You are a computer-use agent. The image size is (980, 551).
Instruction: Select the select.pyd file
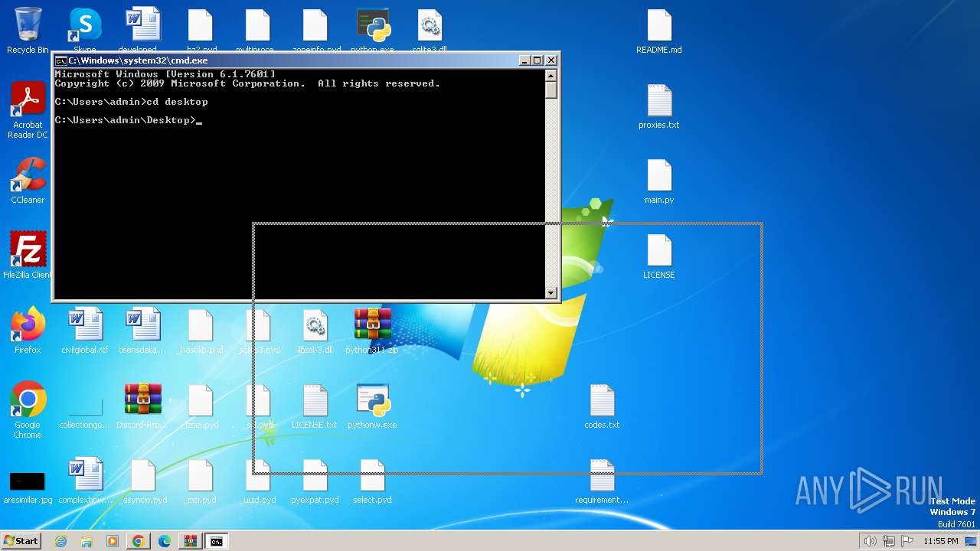coord(372,481)
